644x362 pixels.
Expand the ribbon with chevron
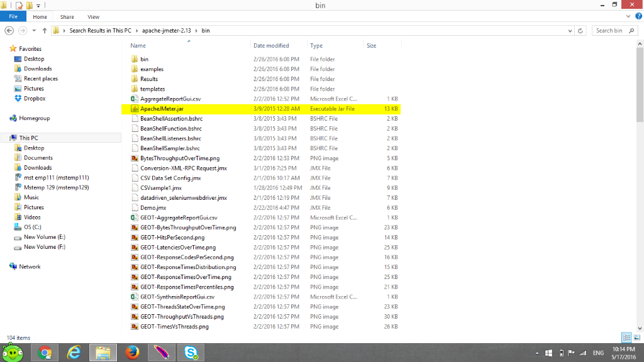[628, 16]
